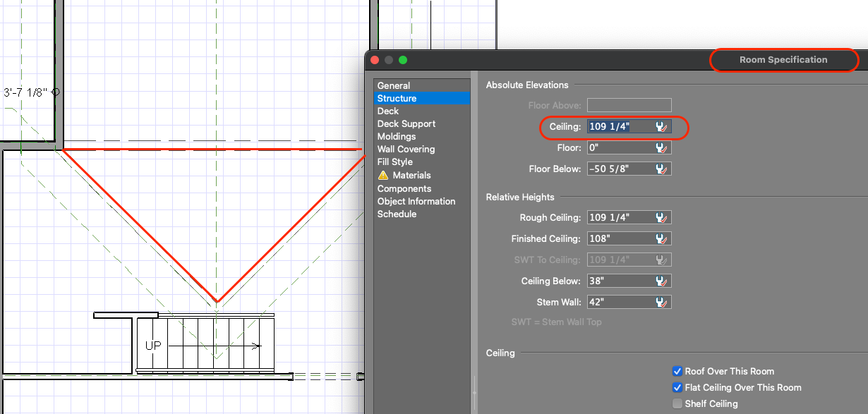Screen dimensions: 868x414
Task: Click the wrench icon beside Ceiling Below
Action: click(x=661, y=281)
